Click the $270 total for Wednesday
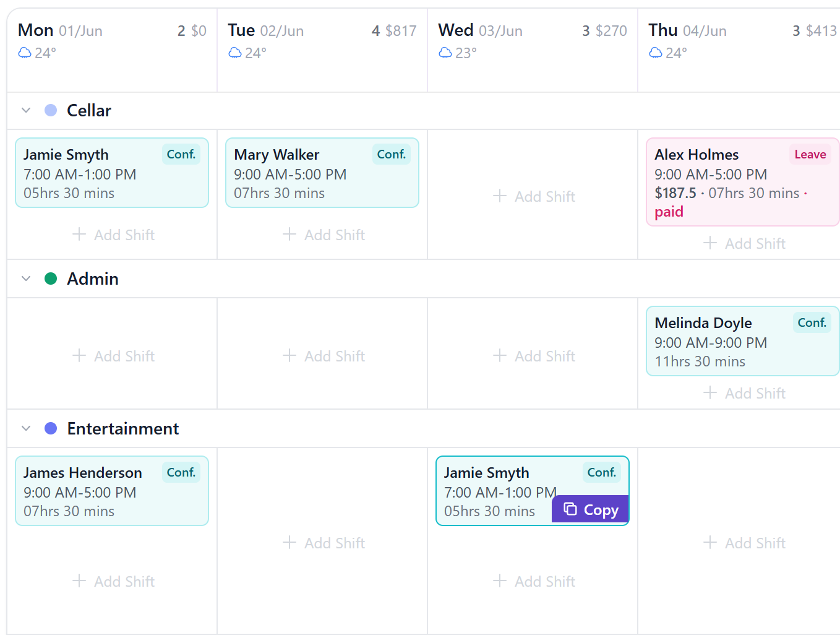 click(x=611, y=30)
